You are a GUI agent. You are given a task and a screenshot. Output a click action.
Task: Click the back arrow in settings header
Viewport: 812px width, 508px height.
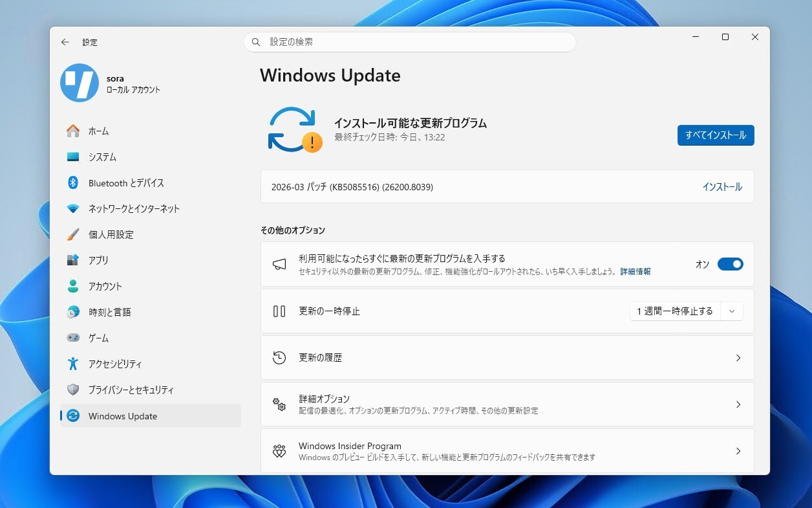pyautogui.click(x=65, y=42)
